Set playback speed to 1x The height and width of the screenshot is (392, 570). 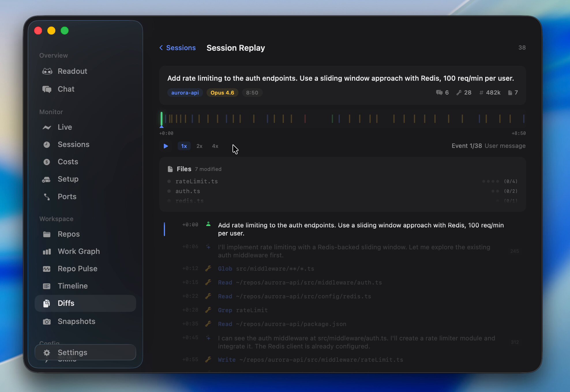point(184,146)
